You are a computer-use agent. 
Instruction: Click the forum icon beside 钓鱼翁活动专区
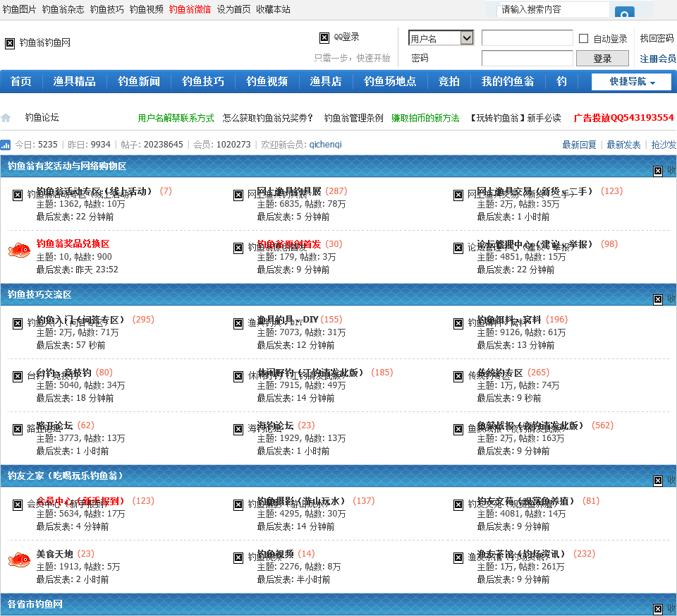coord(17,195)
